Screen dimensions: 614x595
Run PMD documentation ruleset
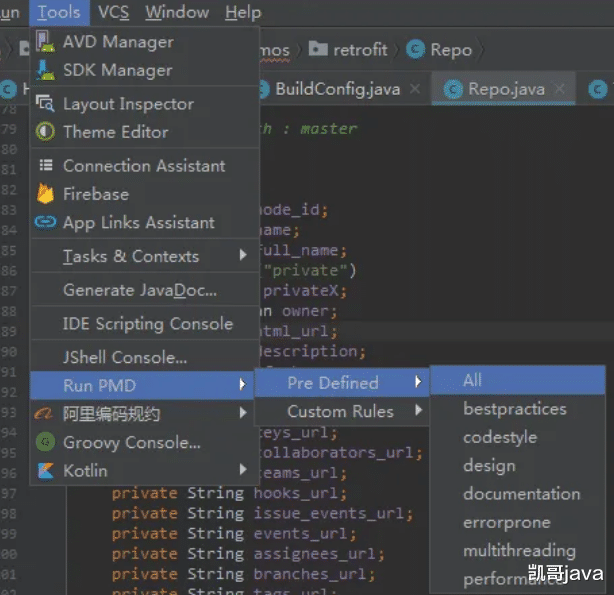pos(518,494)
